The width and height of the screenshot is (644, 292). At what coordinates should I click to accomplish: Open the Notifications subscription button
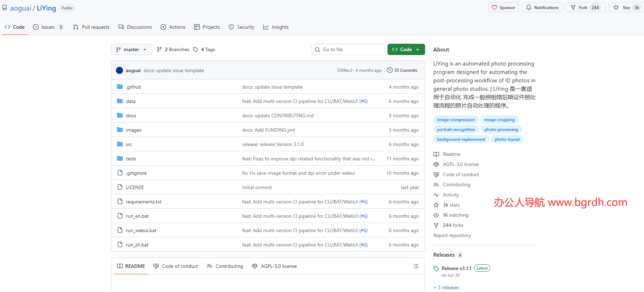542,7
